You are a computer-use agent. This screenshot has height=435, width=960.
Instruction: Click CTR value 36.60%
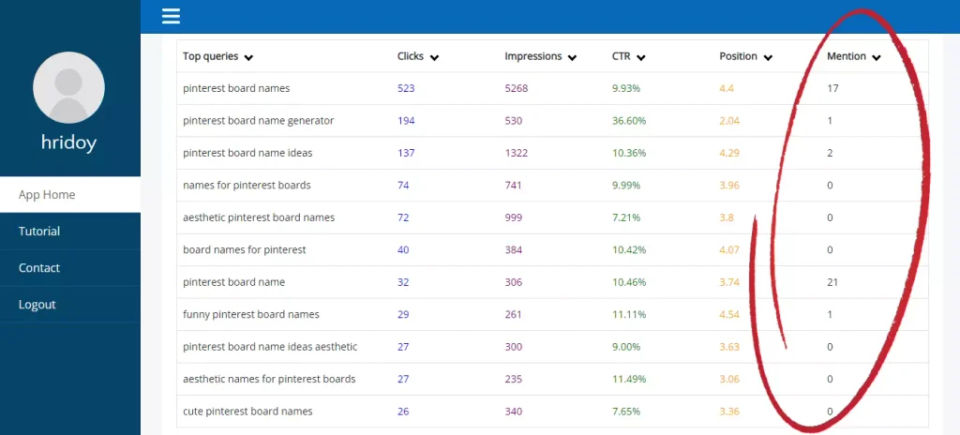[x=629, y=121]
